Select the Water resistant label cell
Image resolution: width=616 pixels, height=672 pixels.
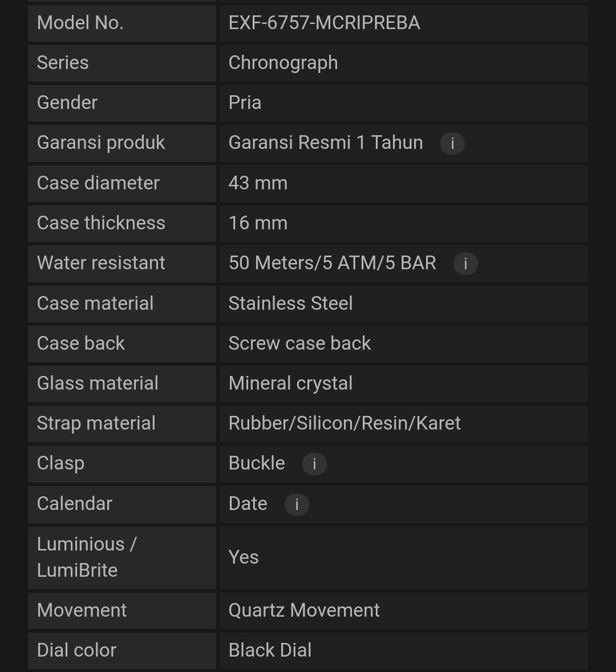click(x=122, y=263)
